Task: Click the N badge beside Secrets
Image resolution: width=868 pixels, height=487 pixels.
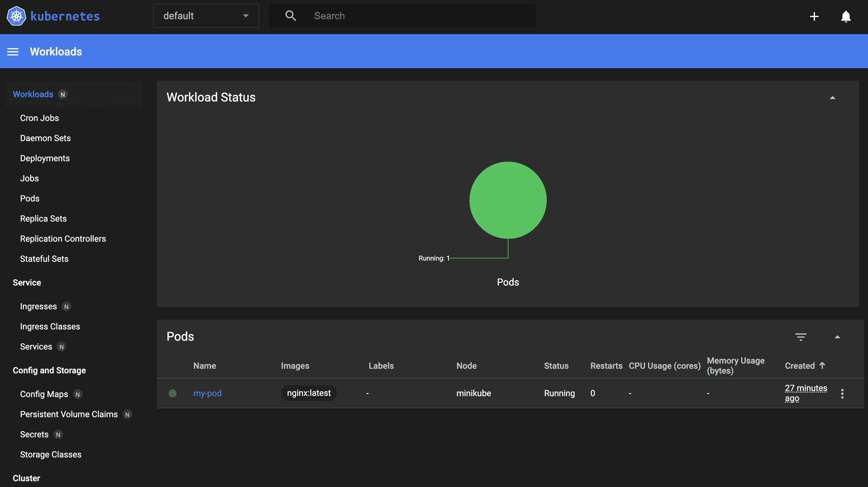Action: point(58,435)
